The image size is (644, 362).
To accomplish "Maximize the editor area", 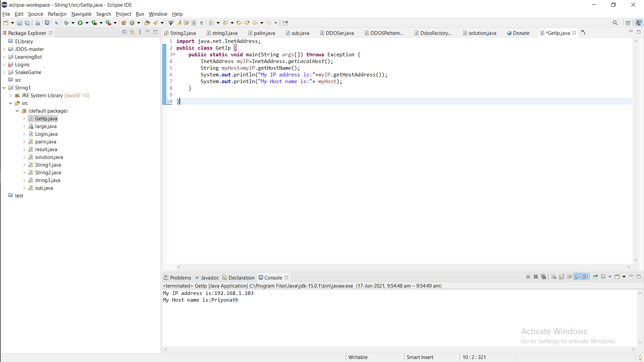I will pyautogui.click(x=639, y=32).
